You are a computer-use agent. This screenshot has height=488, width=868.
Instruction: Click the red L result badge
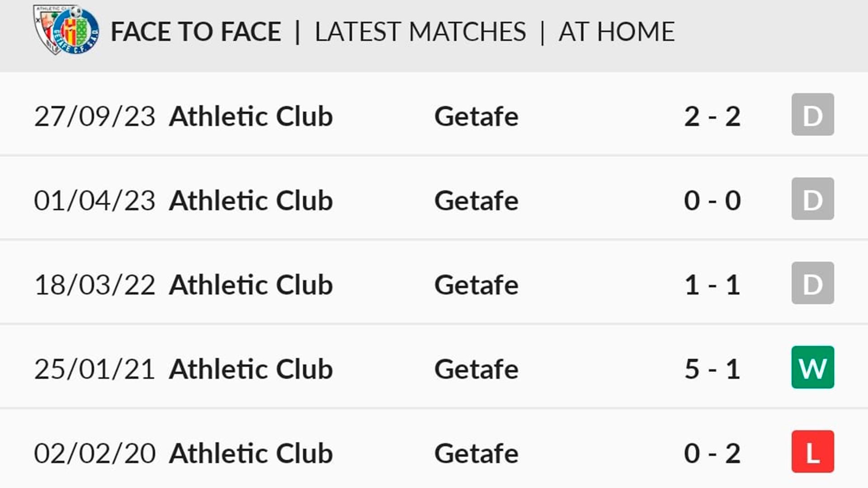[812, 451]
